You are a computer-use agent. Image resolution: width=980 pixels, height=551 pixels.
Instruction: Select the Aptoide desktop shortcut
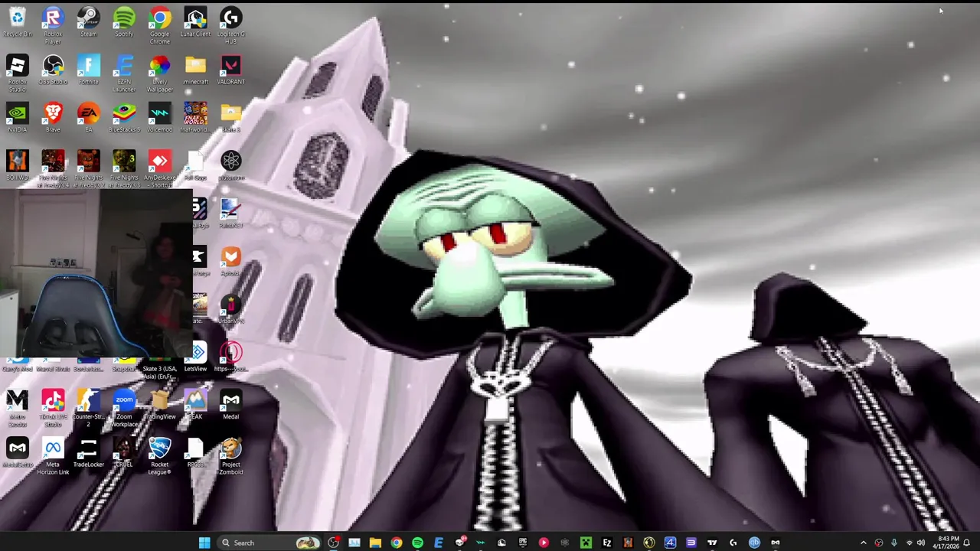230,261
